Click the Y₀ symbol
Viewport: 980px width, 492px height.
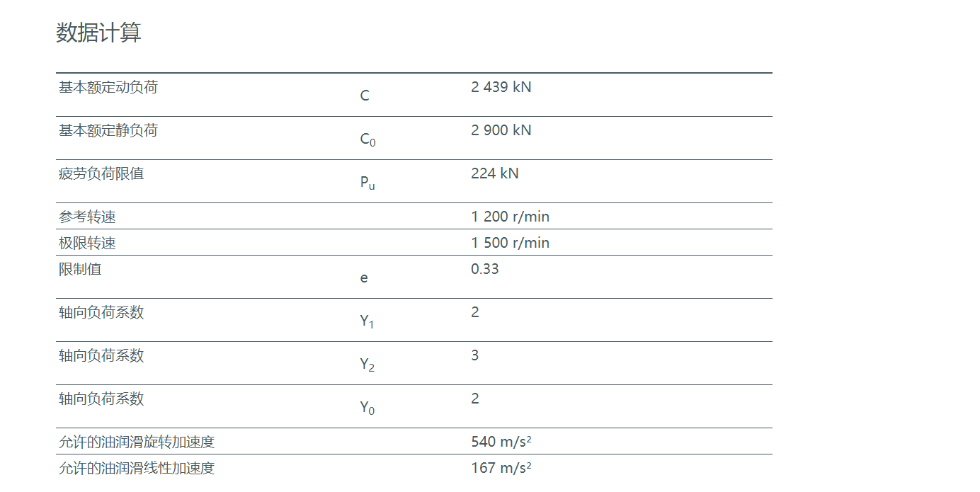coord(367,408)
